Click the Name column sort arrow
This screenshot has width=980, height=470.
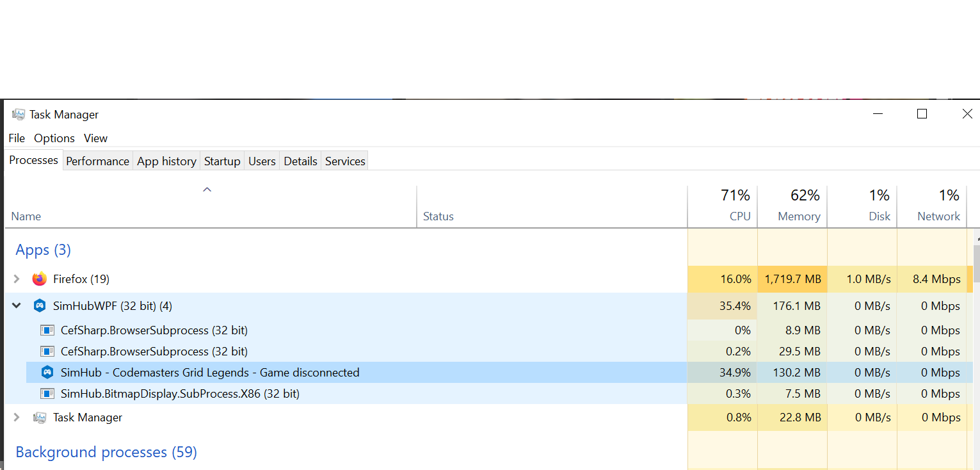tap(206, 190)
